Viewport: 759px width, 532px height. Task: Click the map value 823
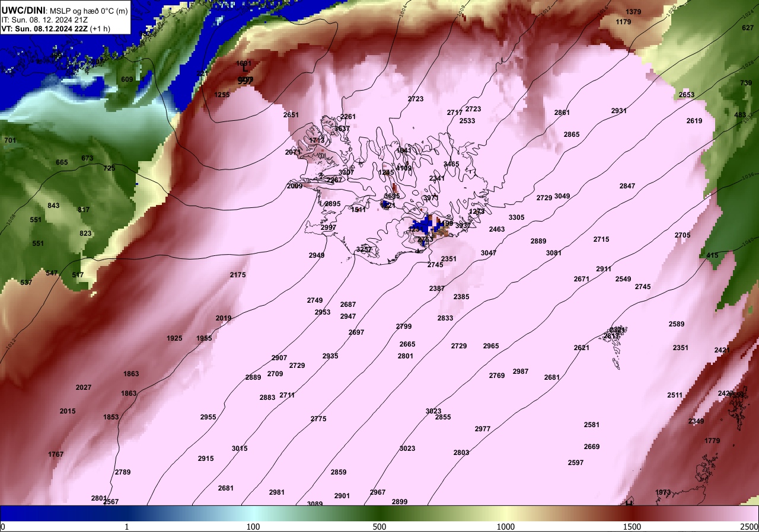pyautogui.click(x=85, y=233)
